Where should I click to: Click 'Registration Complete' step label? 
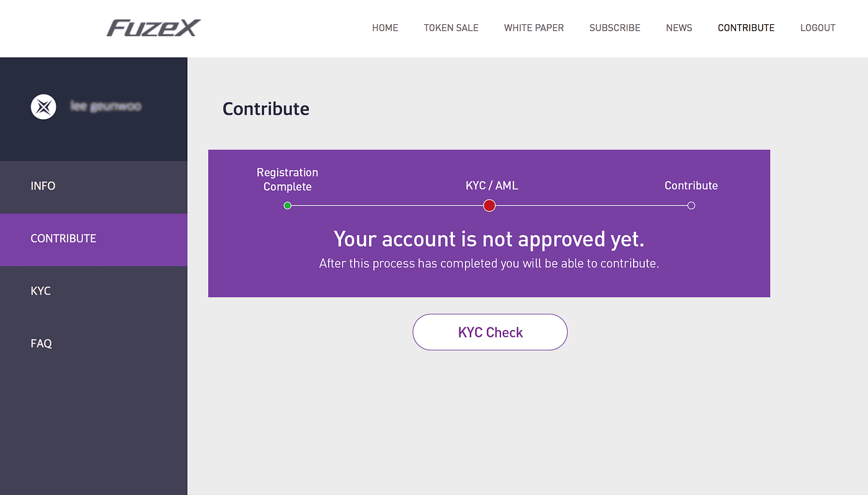tap(287, 179)
